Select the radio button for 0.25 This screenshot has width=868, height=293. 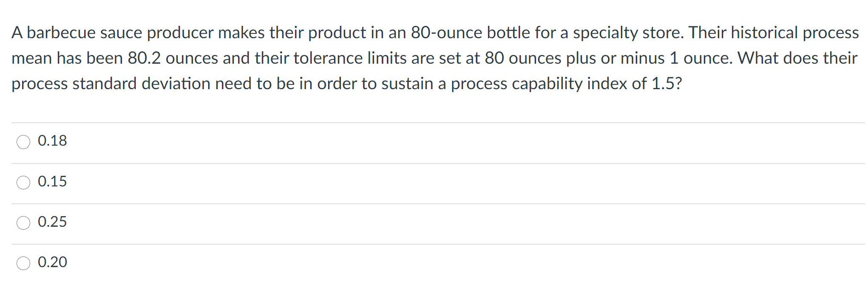pos(24,223)
